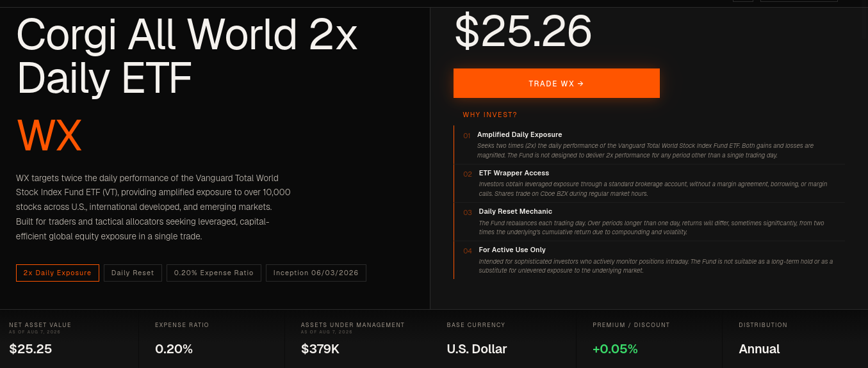Select the 0.20% Expense Ratio tag

pyautogui.click(x=214, y=273)
